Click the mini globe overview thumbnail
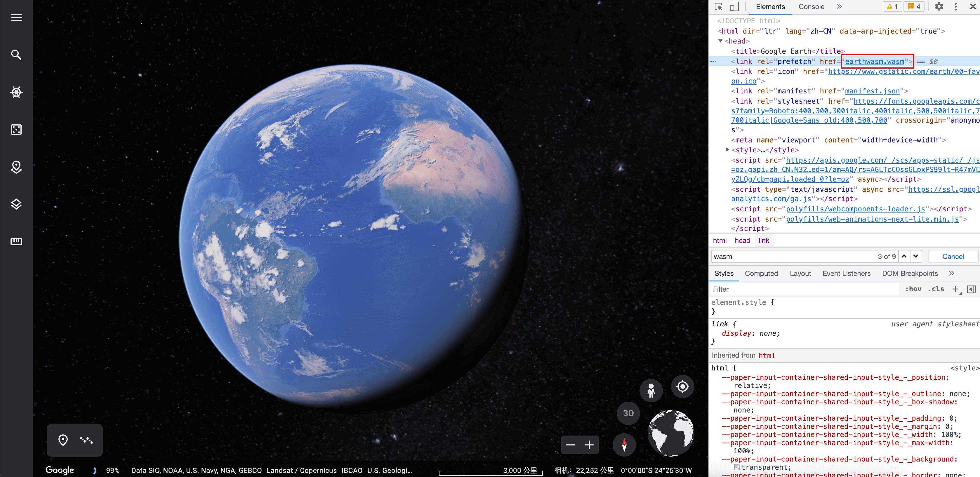Screen dimensions: 980x477 click(671, 433)
